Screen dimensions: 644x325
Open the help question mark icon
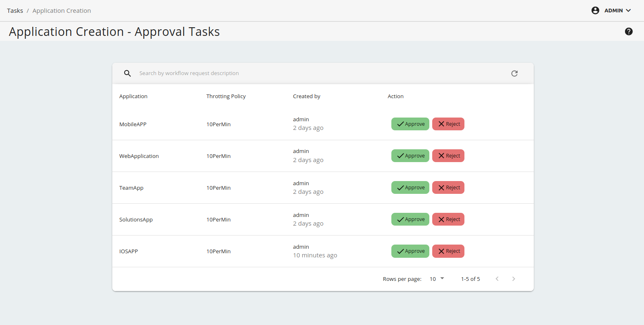pyautogui.click(x=629, y=31)
